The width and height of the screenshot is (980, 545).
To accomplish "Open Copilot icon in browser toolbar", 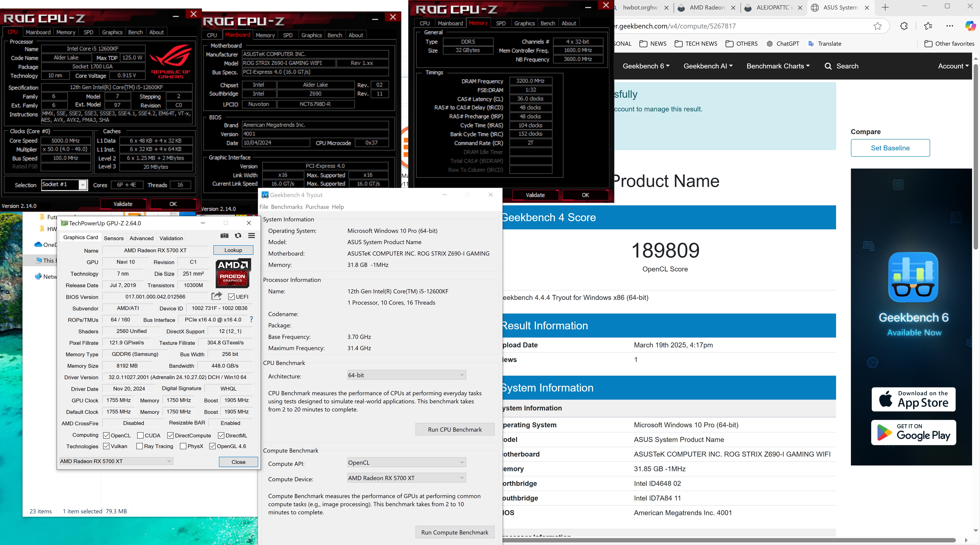I will (970, 26).
